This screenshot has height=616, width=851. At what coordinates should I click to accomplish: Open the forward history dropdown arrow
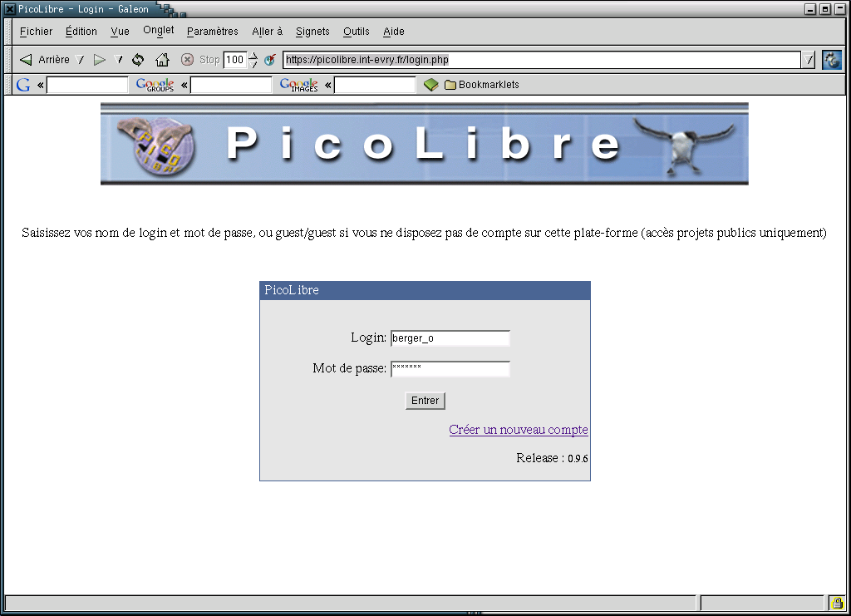pos(119,60)
